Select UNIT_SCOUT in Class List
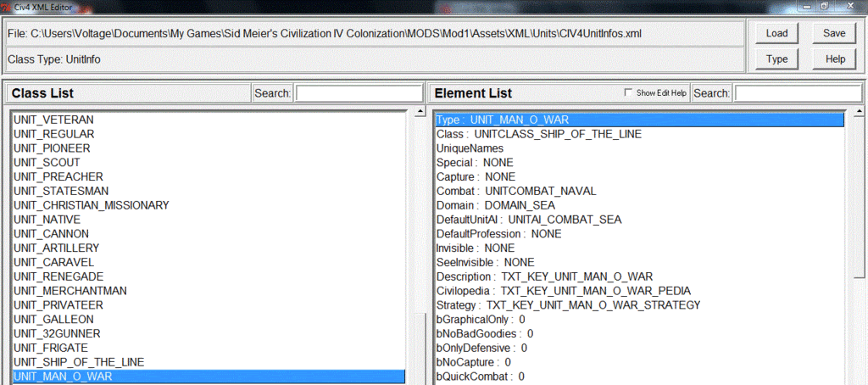This screenshot has width=868, height=385. [209, 162]
